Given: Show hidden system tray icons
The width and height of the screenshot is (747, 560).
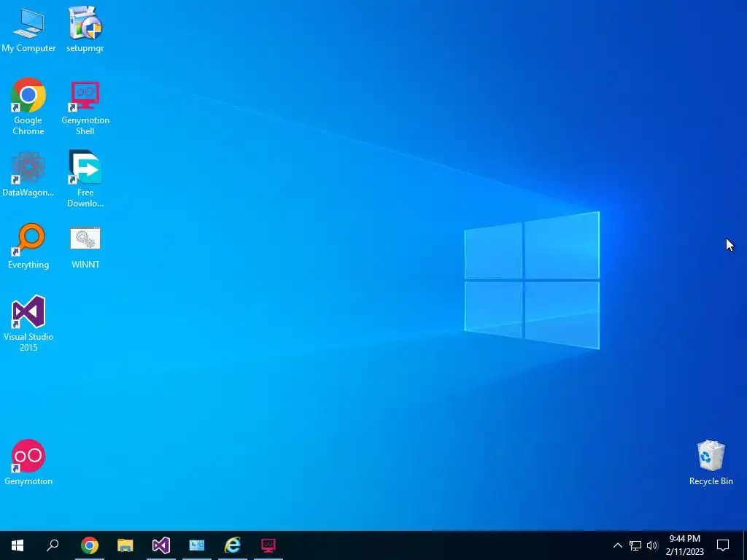Looking at the screenshot, I should click(x=617, y=545).
